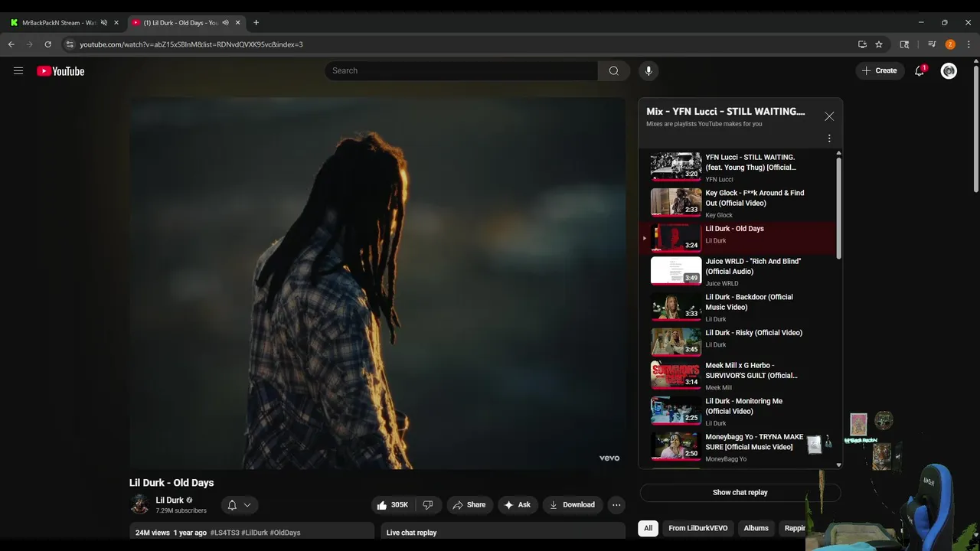
Task: Open the Ask AI button
Action: tap(518, 505)
